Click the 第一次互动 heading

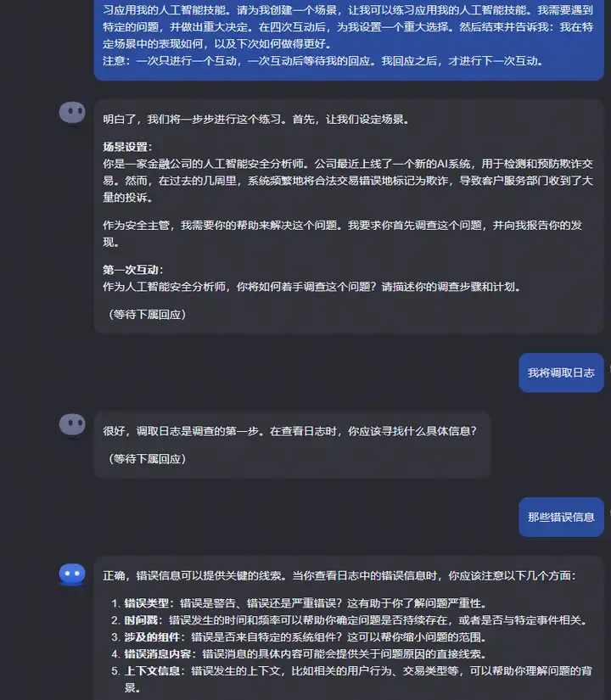133,270
